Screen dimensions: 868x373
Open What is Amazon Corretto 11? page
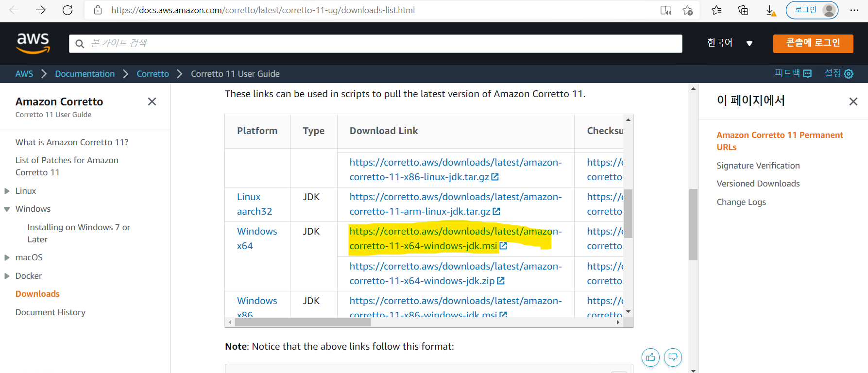tap(72, 142)
